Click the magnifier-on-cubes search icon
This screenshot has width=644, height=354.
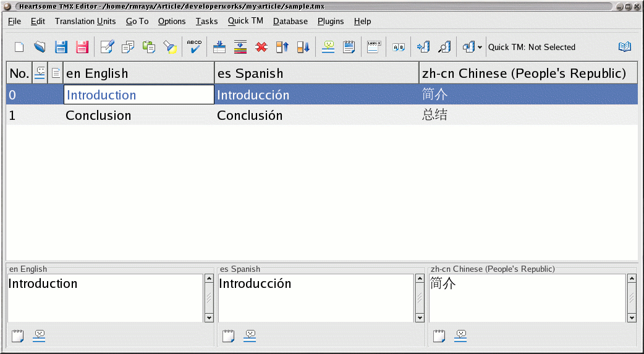[444, 47]
